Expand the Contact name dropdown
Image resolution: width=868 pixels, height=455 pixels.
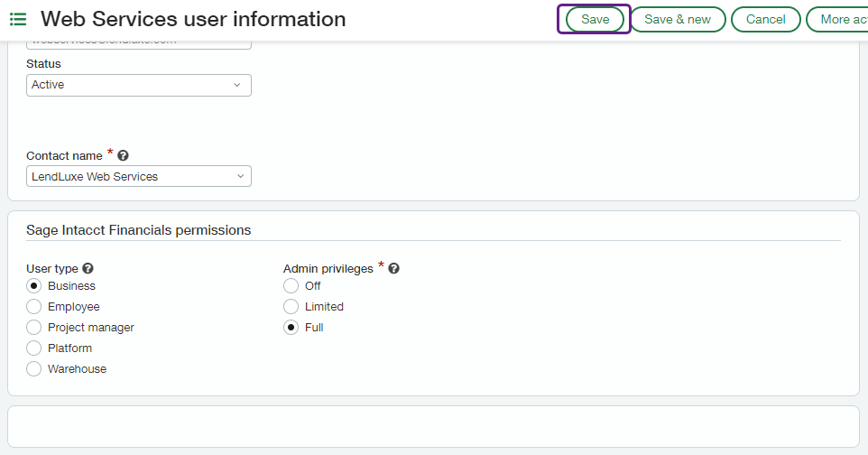pyautogui.click(x=138, y=176)
